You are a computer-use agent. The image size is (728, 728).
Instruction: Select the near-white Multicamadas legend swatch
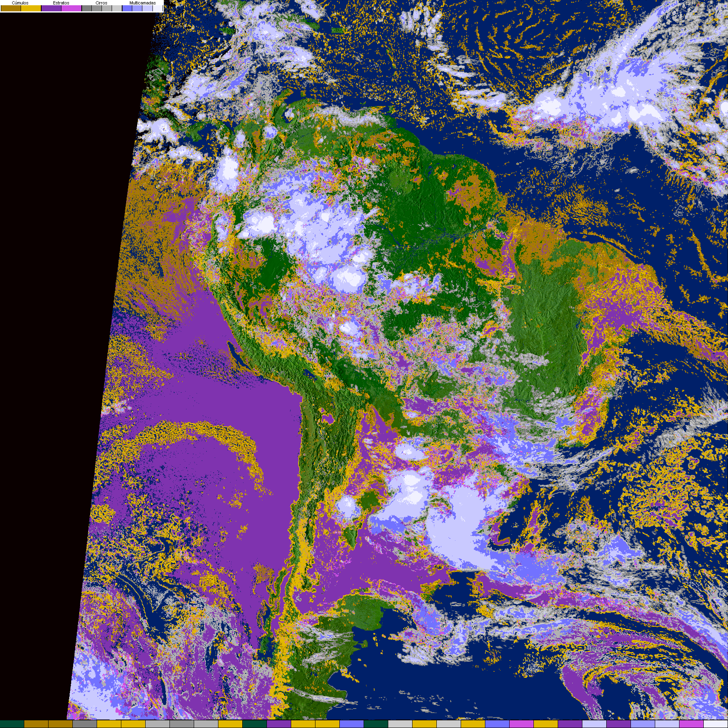[x=158, y=8]
